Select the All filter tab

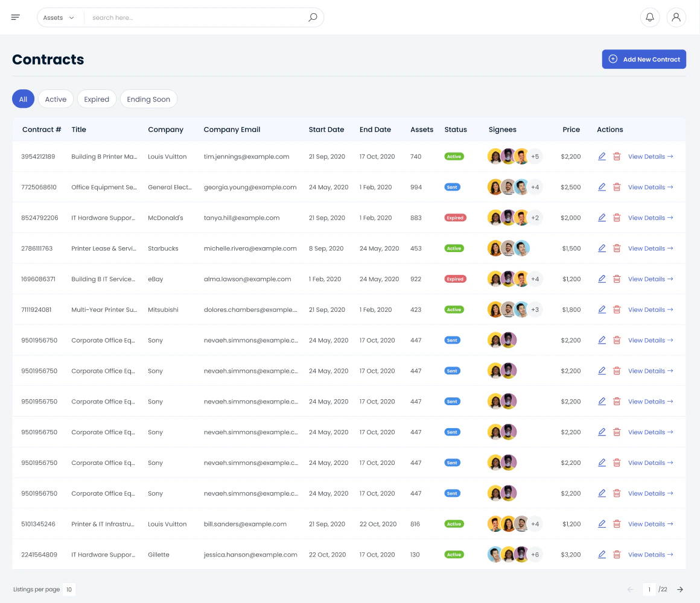23,99
